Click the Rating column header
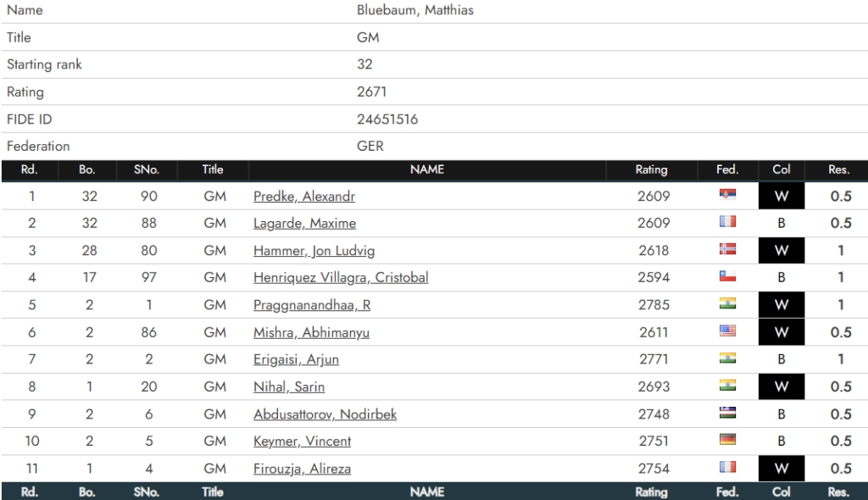The image size is (868, 500). click(x=651, y=169)
